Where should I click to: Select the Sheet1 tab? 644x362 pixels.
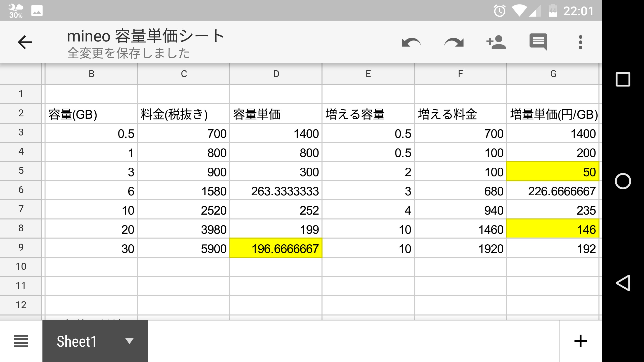[x=77, y=341]
